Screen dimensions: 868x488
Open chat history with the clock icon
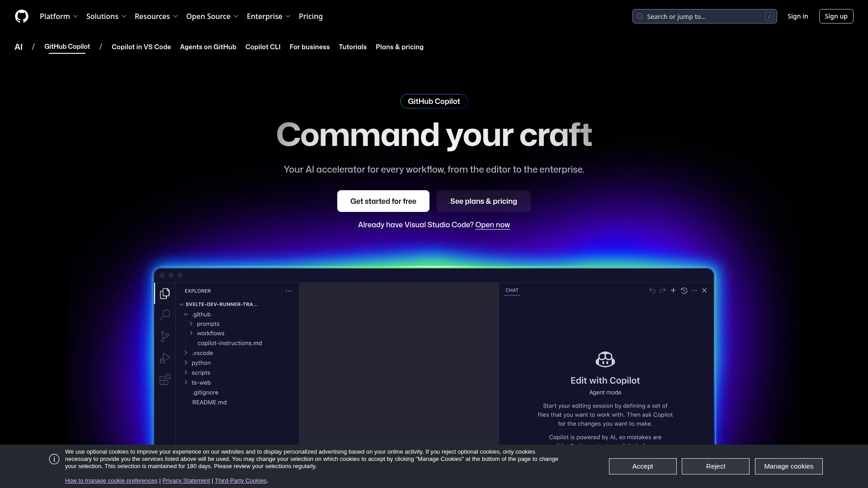pos(684,291)
